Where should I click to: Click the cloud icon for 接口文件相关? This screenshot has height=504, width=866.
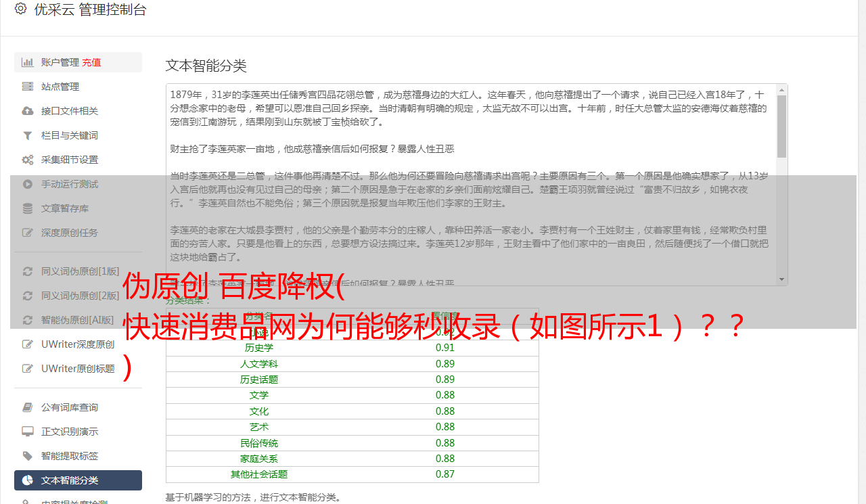click(28, 111)
